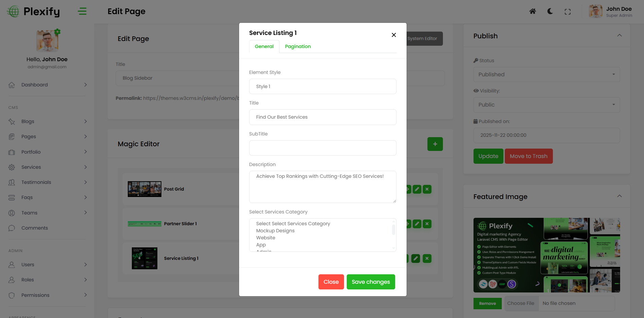The height and width of the screenshot is (318, 644).
Task: Open the Status dropdown showing Published
Action: point(546,75)
